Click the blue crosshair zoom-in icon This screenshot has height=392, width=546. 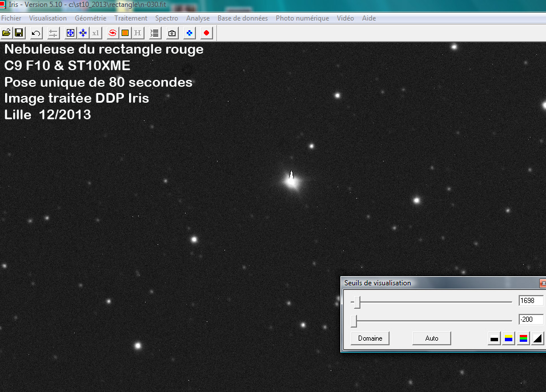coord(70,33)
